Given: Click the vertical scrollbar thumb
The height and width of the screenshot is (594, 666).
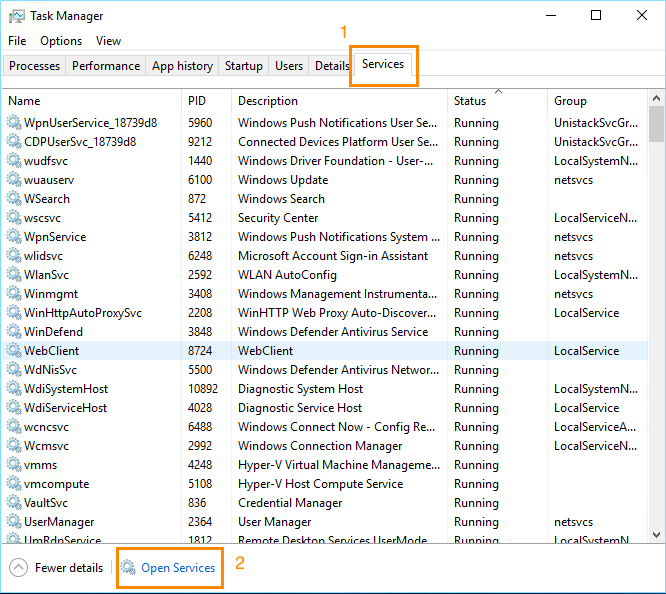Looking at the screenshot, I should point(656,124).
